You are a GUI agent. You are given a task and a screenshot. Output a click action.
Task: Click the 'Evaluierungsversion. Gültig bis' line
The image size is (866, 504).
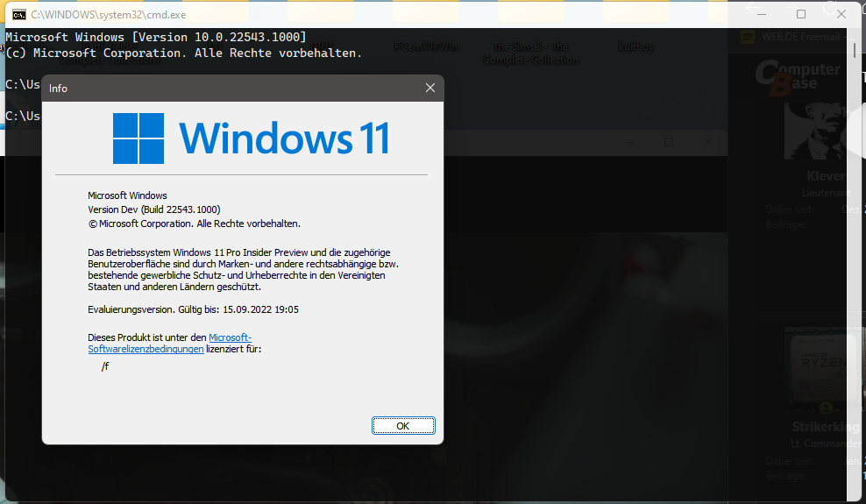coord(194,309)
